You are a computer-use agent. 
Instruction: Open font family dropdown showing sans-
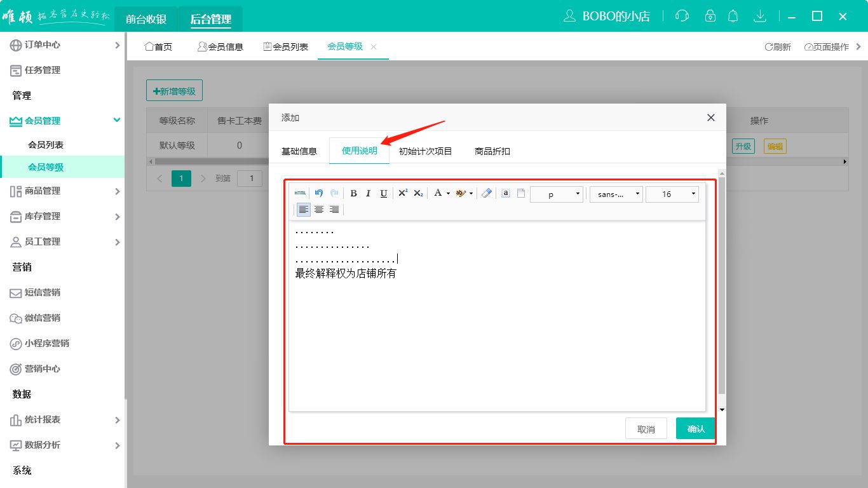616,194
